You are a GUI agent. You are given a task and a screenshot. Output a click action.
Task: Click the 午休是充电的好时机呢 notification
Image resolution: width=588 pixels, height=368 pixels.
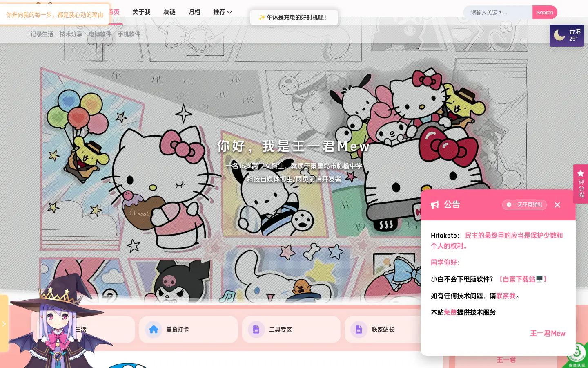pyautogui.click(x=294, y=18)
